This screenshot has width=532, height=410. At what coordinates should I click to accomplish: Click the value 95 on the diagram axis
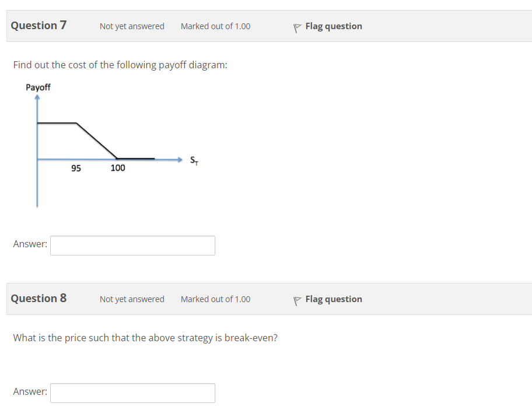point(75,168)
